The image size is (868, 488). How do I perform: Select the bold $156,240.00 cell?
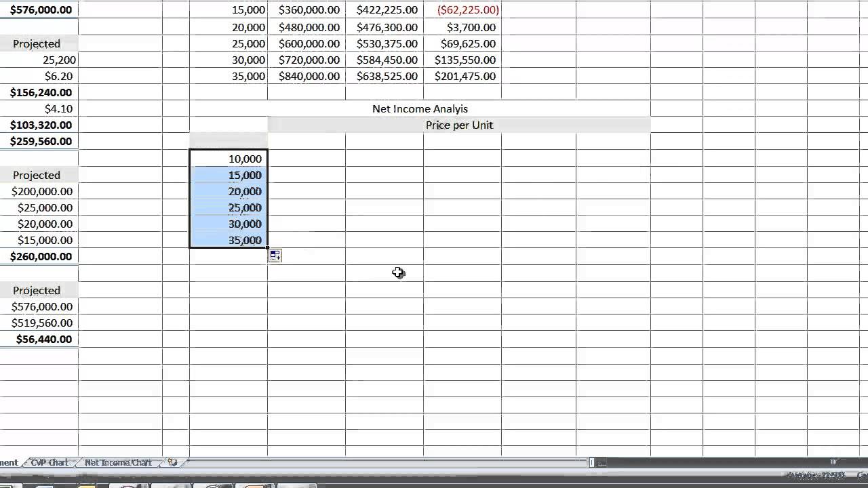pos(39,92)
